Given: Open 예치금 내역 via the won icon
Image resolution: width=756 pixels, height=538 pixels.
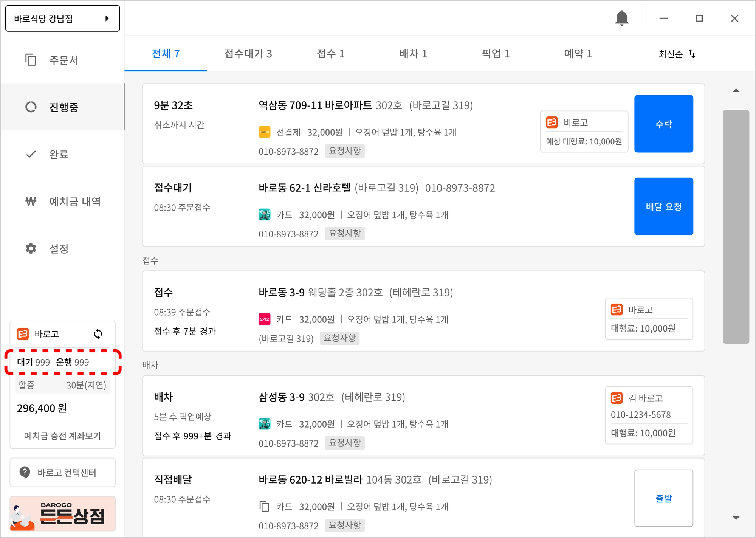Looking at the screenshot, I should click(31, 201).
